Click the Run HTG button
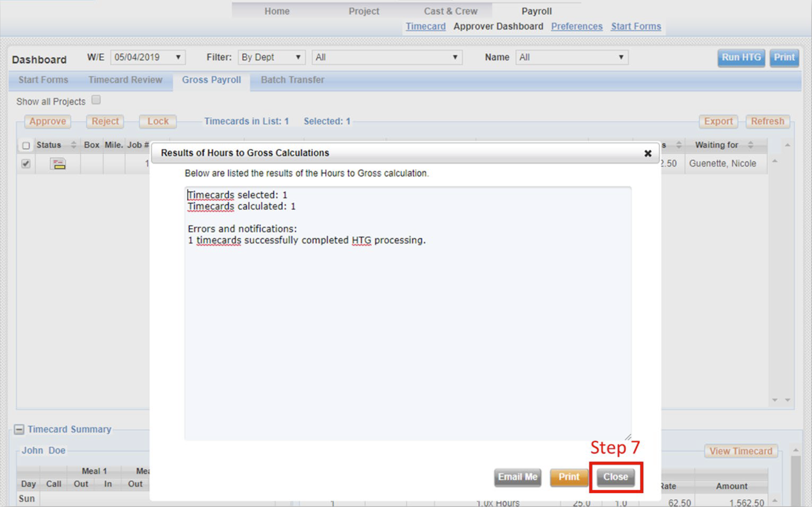The image size is (812, 507). point(741,58)
